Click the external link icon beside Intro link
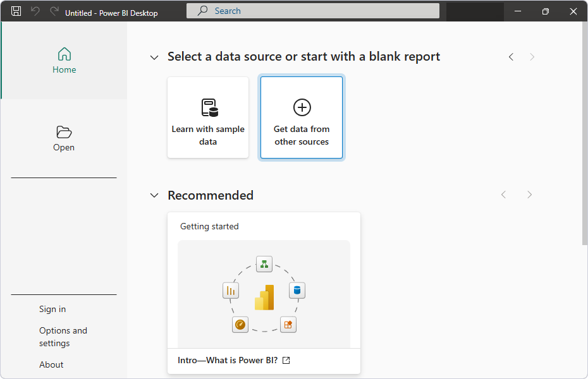 286,359
